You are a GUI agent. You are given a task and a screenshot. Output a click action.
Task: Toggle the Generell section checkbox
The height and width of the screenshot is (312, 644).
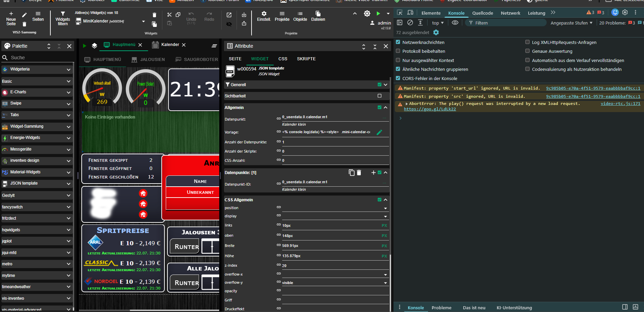click(x=380, y=84)
